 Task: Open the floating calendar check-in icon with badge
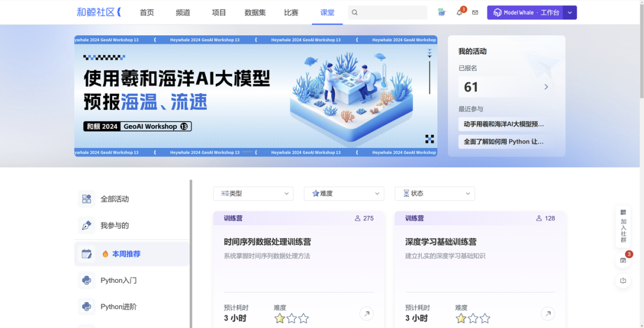tap(623, 260)
